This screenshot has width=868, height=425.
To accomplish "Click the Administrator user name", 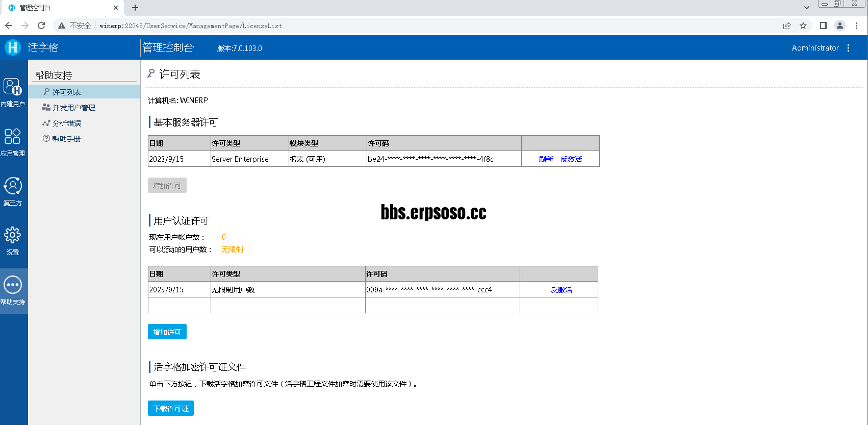I will pos(815,48).
